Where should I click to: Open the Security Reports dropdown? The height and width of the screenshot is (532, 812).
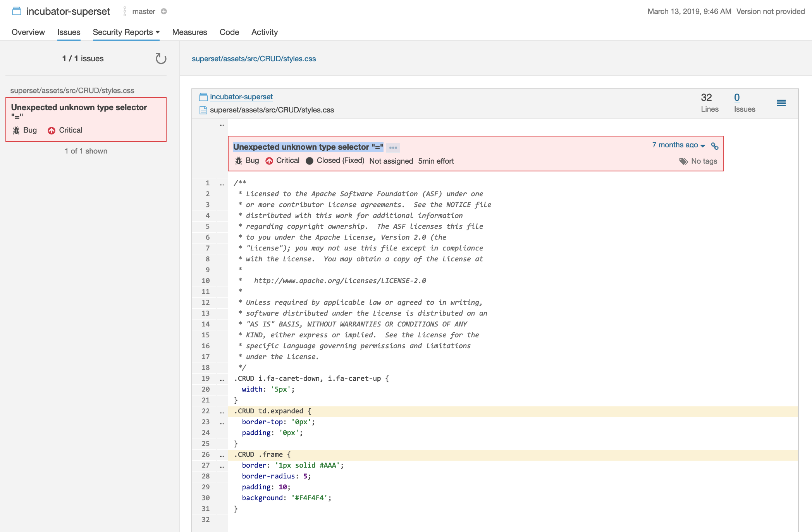click(x=126, y=32)
